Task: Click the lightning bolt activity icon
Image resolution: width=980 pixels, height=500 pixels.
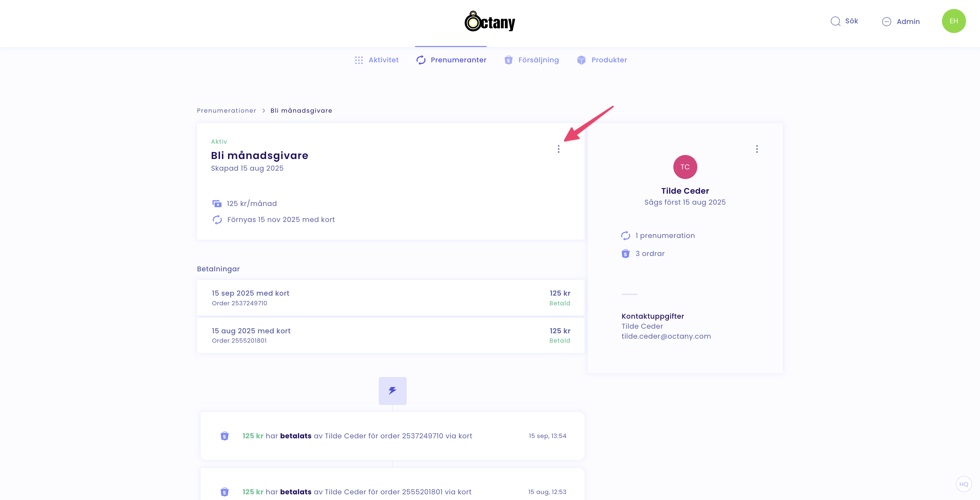Action: [x=392, y=391]
